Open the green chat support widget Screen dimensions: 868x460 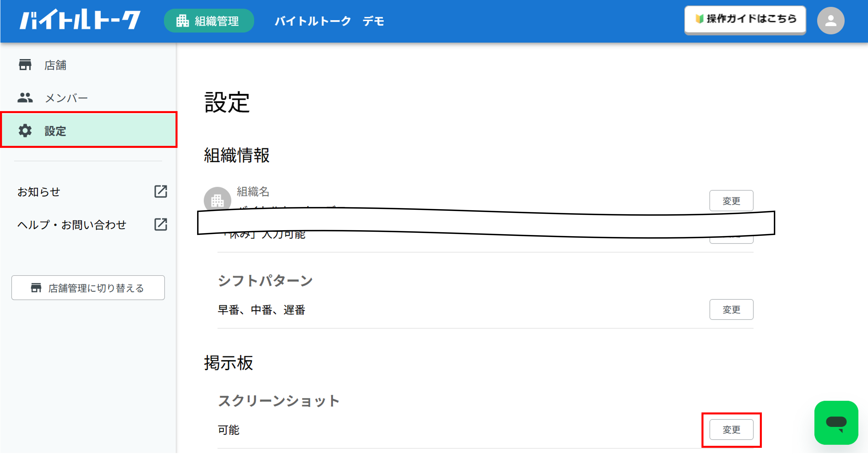(836, 423)
